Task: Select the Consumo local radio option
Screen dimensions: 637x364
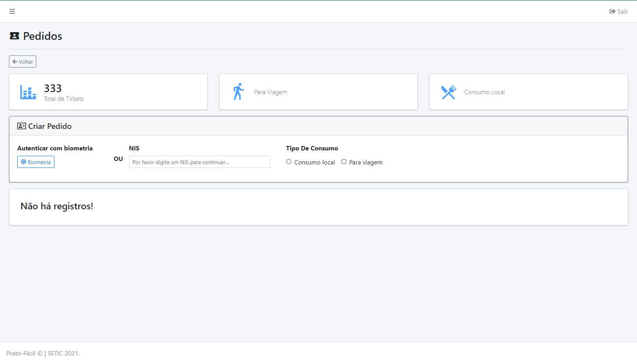Action: click(x=289, y=162)
